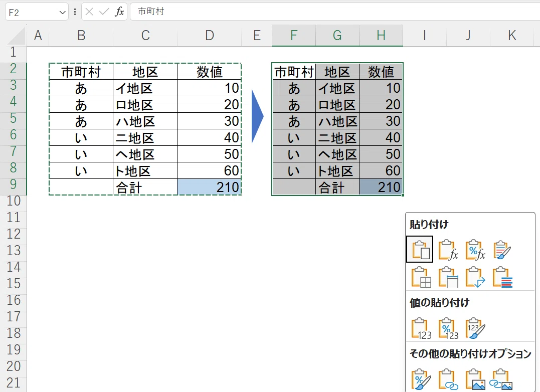Click the Select All corner triangle
Image resolution: width=540 pixels, height=392 pixels.
17,36
